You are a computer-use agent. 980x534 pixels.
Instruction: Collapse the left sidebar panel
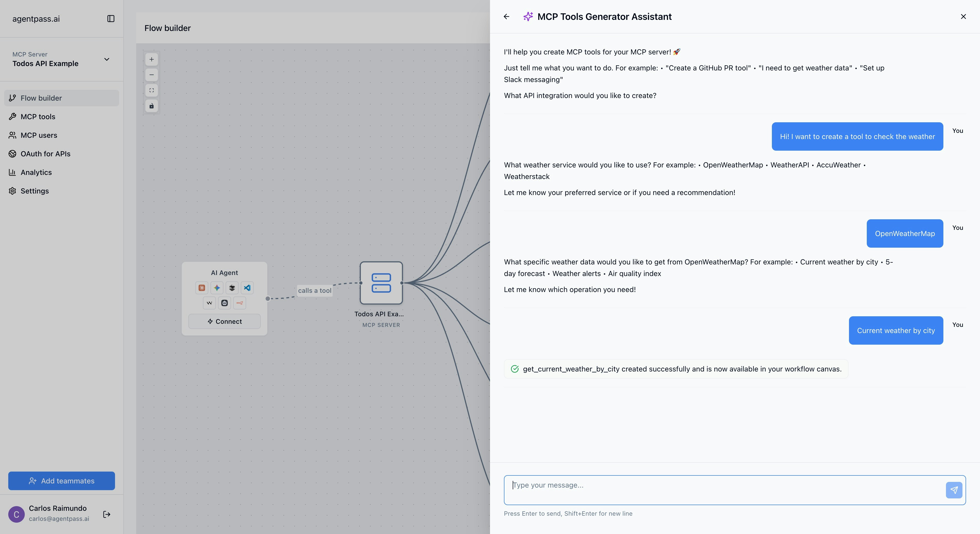pos(111,19)
